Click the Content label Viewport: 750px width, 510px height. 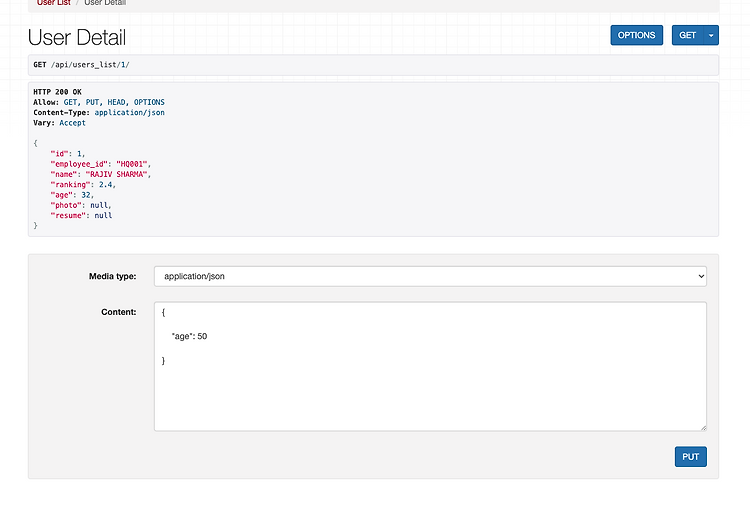[119, 312]
